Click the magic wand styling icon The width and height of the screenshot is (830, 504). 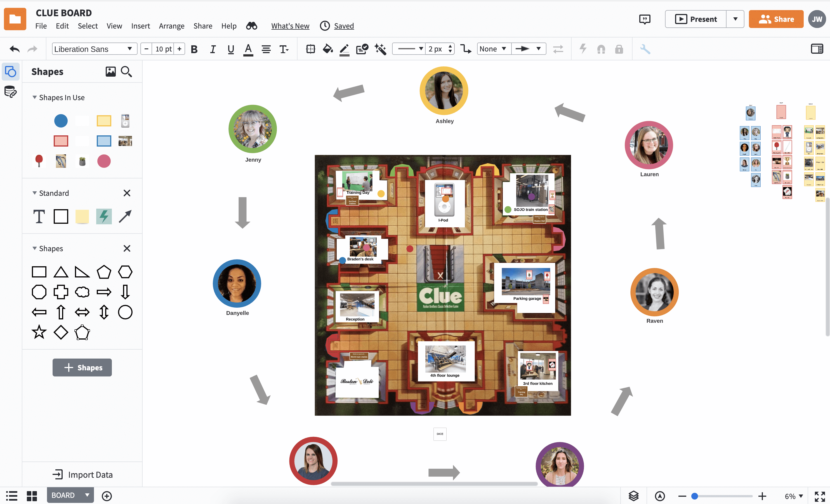(x=380, y=49)
